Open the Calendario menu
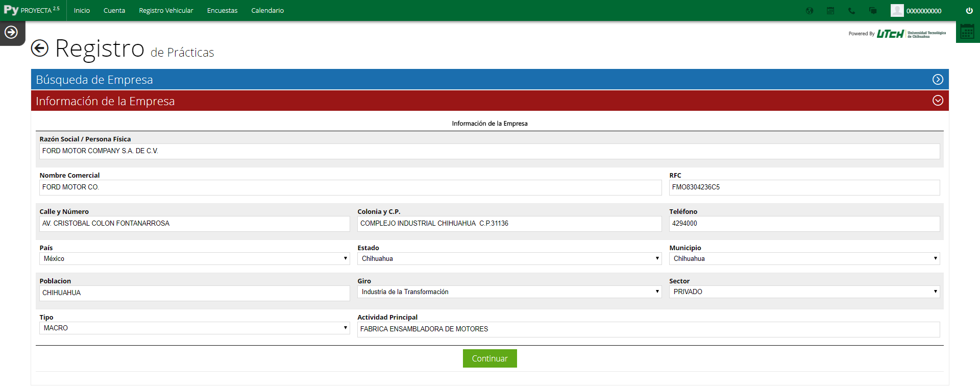This screenshot has height=387, width=980. coord(267,11)
